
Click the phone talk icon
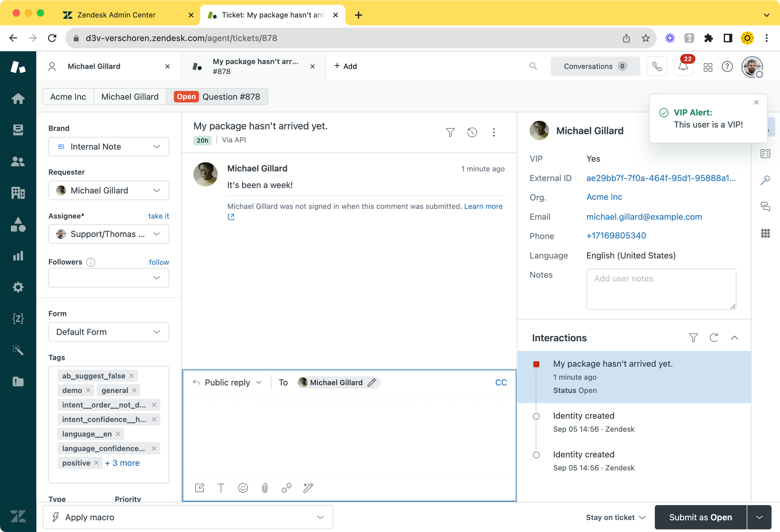[x=657, y=66]
